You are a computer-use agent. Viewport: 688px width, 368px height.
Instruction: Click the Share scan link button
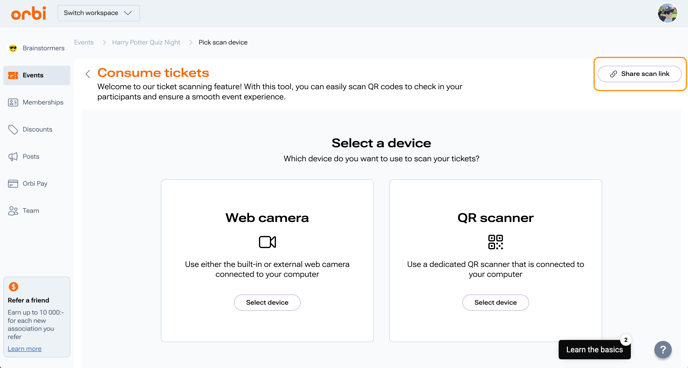tap(640, 74)
